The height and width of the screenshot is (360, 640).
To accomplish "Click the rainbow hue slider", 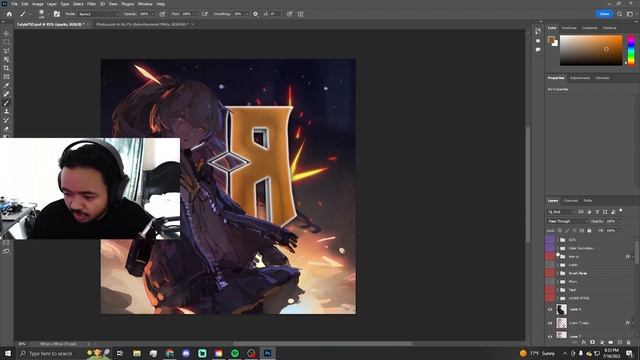I will click(x=631, y=50).
